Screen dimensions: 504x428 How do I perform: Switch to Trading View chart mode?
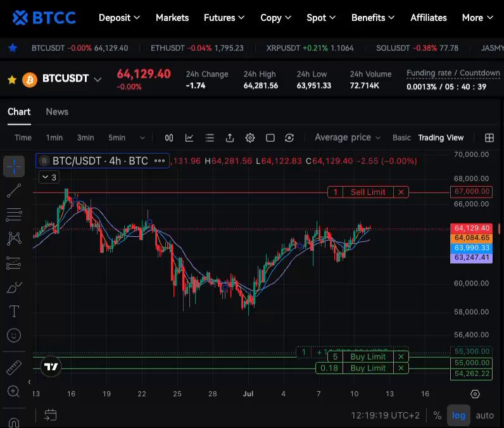(441, 137)
